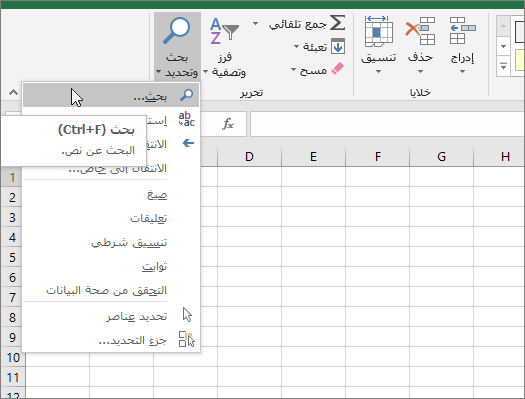Choose الانتقال إلى خاص... menu entry
The width and height of the screenshot is (525, 399).
point(111,168)
